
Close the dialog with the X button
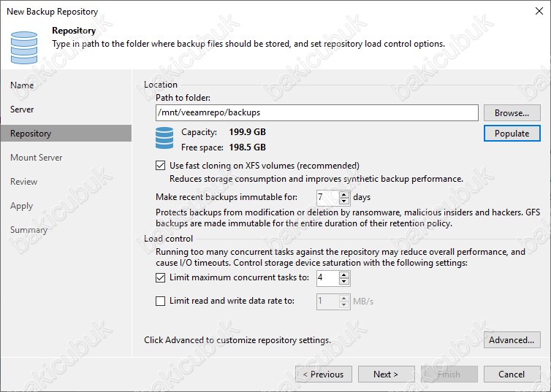(539, 11)
